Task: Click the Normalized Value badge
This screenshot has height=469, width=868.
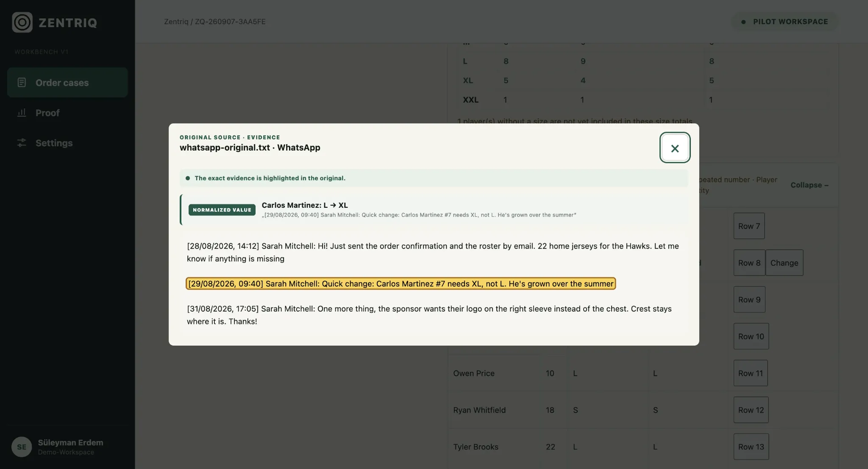Action: point(222,210)
